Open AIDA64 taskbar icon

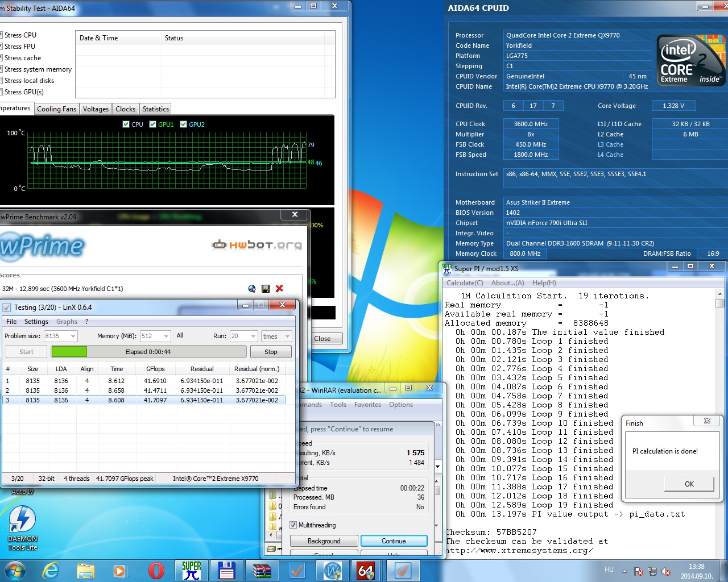366,571
